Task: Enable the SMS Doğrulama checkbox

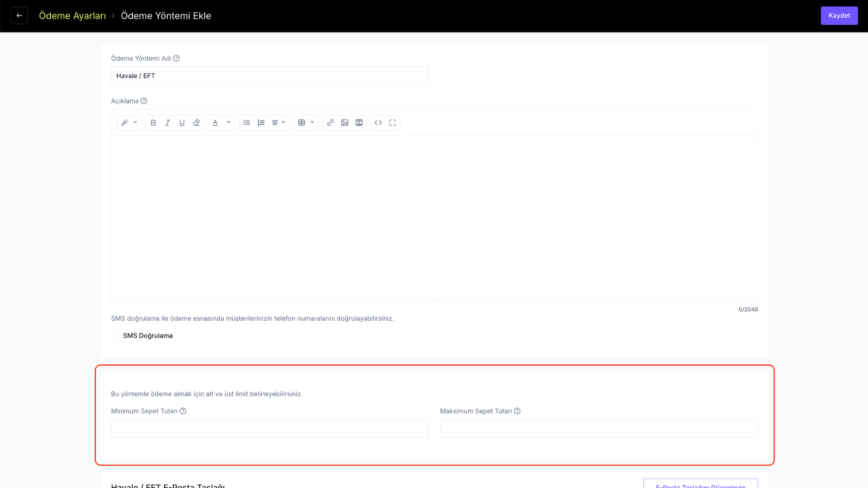Action: tap(115, 336)
